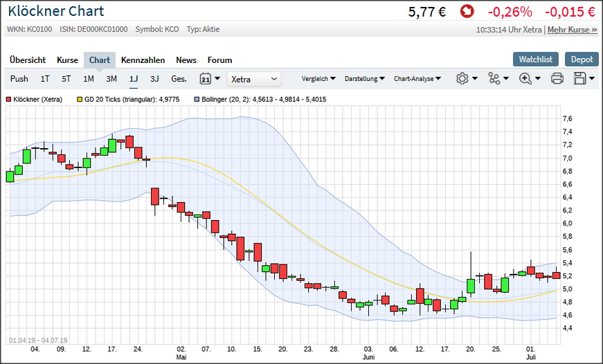This screenshot has width=603, height=364.
Task: Open the Xetra exchange combo box
Action: tap(254, 79)
